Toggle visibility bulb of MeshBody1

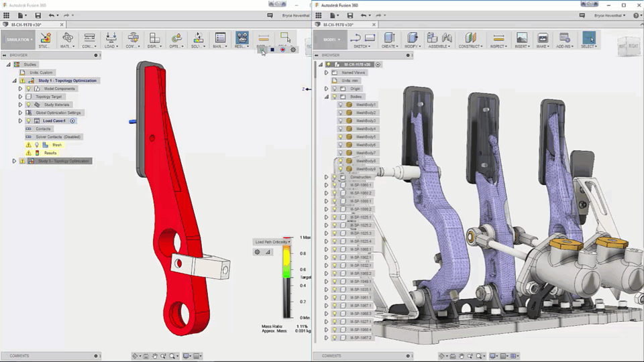[x=340, y=105]
